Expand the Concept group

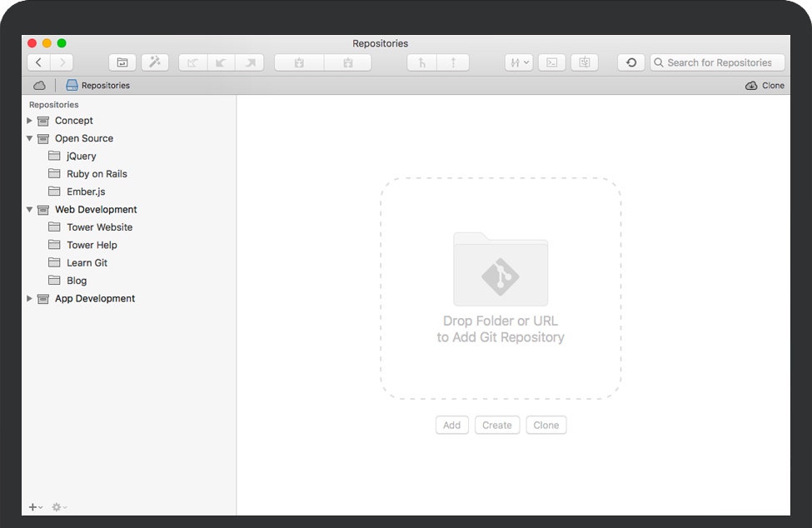point(30,121)
